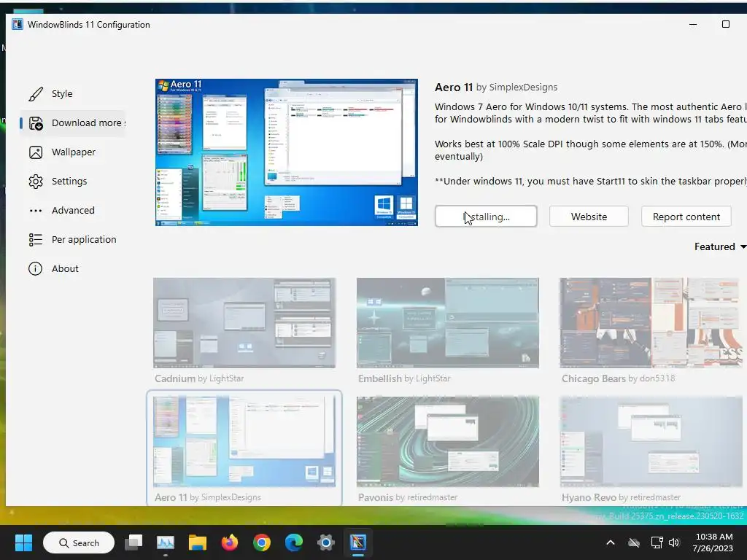Select the Cadnium style thumbnail
The image size is (747, 560).
[x=244, y=323]
